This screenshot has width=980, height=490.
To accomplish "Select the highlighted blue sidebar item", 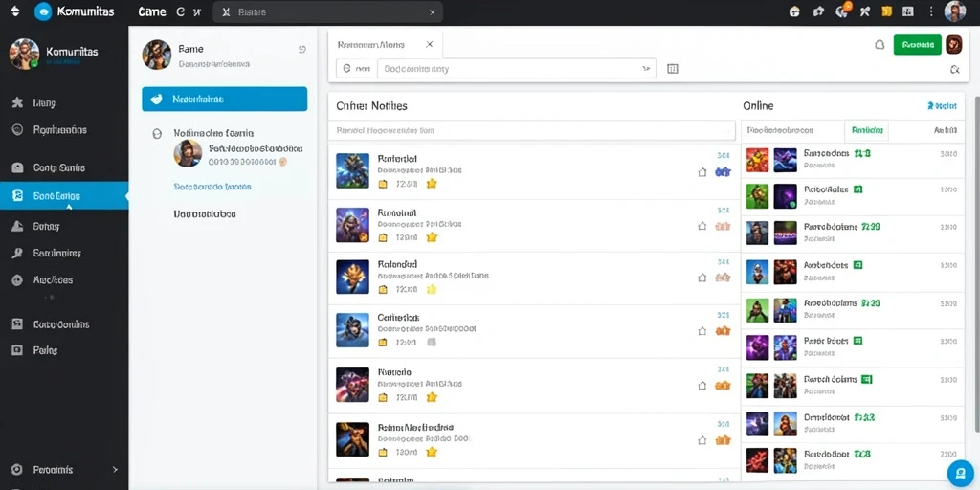I will [x=64, y=195].
